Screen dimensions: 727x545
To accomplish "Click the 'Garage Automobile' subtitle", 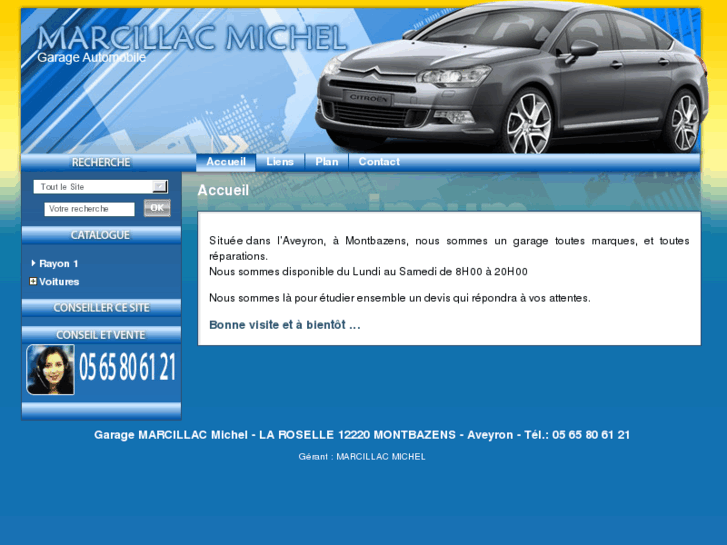I will click(x=91, y=58).
